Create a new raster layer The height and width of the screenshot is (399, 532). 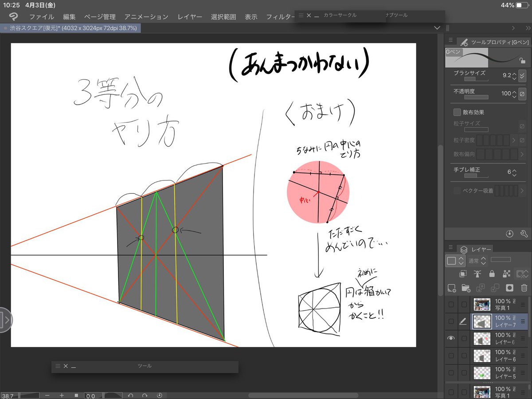[452, 288]
